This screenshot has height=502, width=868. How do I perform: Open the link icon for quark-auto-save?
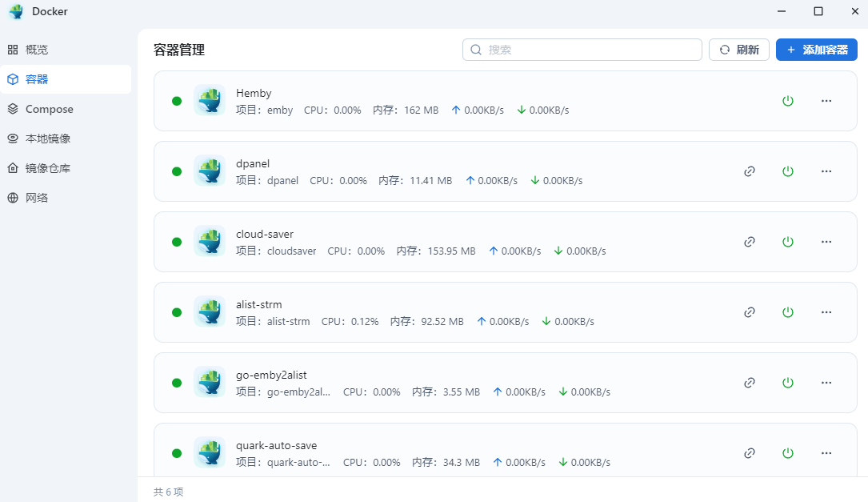pos(750,452)
